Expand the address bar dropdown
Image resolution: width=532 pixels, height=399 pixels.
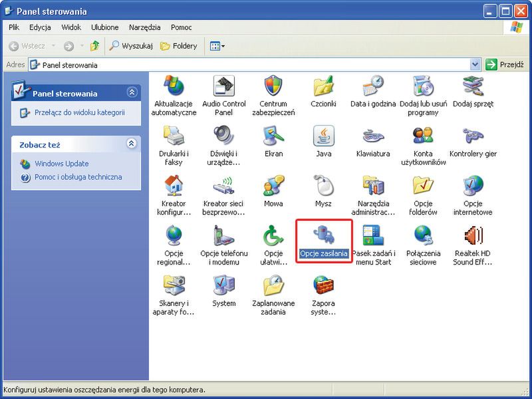[475, 65]
